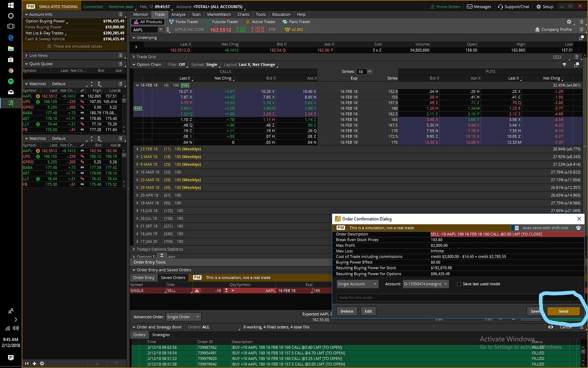Viewport: 588px width, 368px height.
Task: Switch to Futures Trader
Action: 222,22
